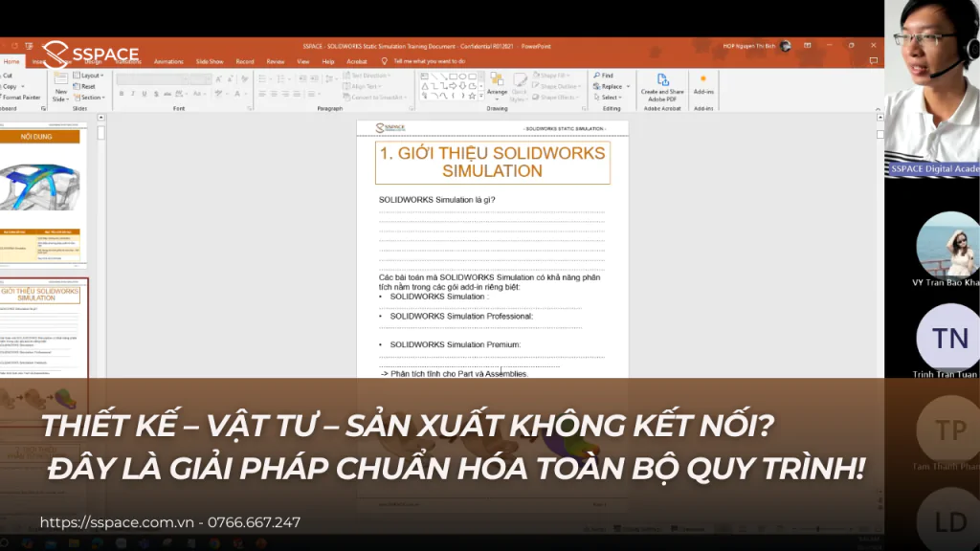
Task: Click the Increase Font Size icon
Action: (218, 79)
